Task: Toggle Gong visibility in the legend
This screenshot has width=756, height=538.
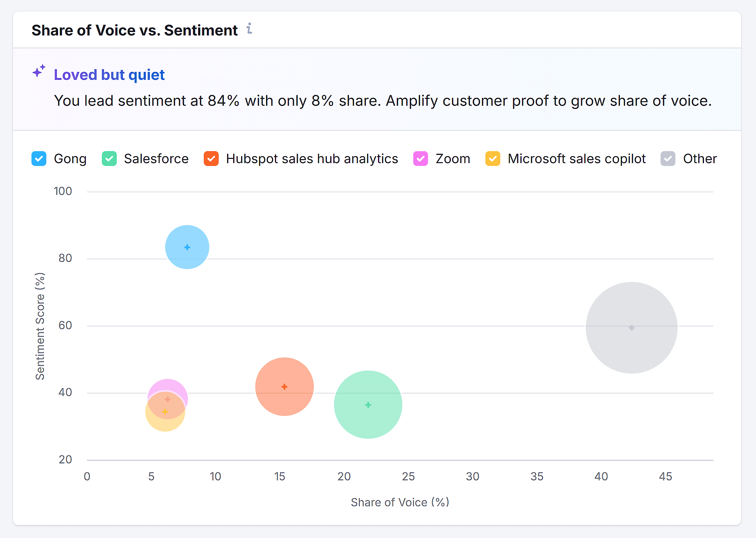Action: coord(70,159)
